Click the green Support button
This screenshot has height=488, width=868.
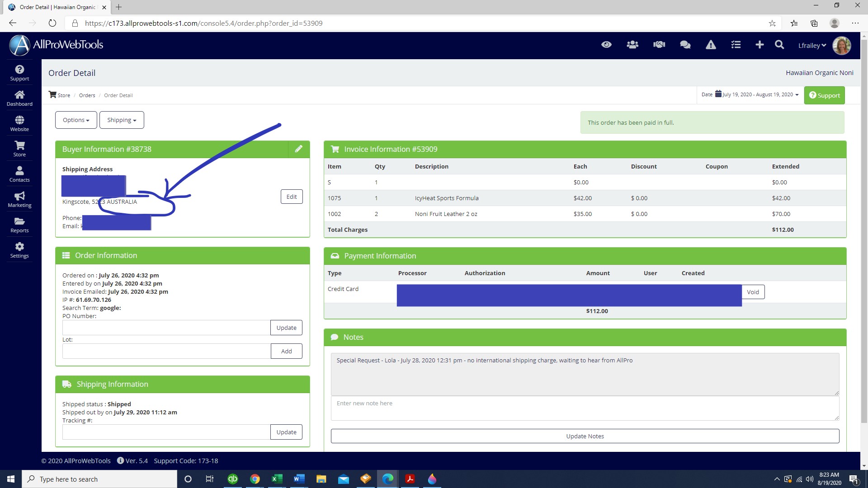tap(824, 95)
